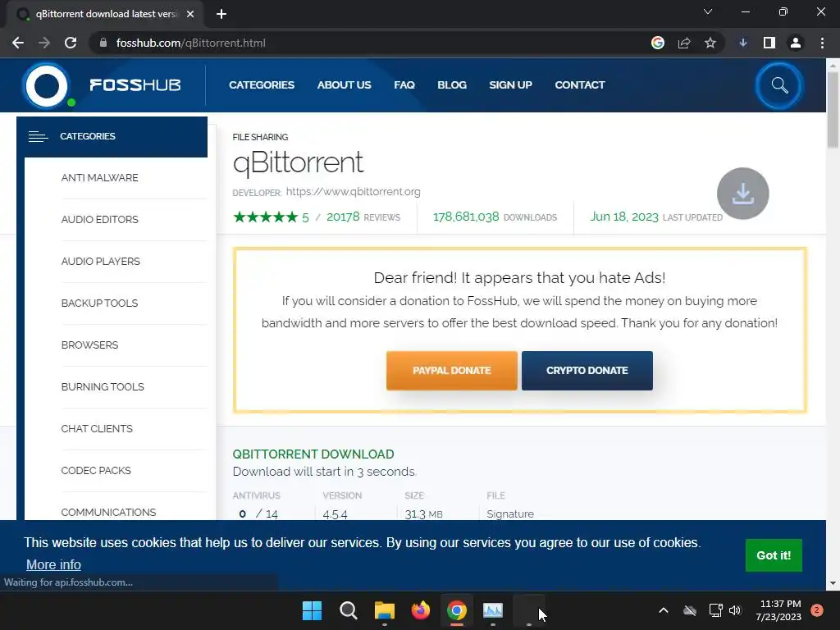This screenshot has width=840, height=630.
Task: Click the Signature file link
Action: point(510,514)
